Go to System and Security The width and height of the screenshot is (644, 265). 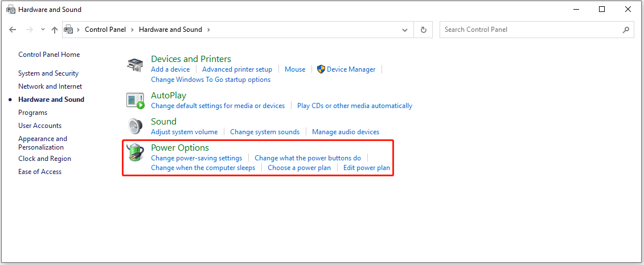coord(48,73)
